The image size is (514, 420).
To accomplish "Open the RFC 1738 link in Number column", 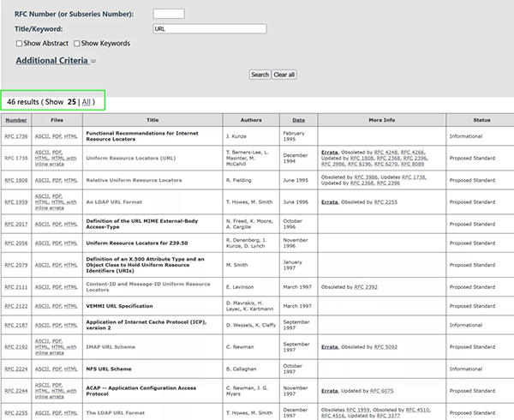I will tap(16, 158).
